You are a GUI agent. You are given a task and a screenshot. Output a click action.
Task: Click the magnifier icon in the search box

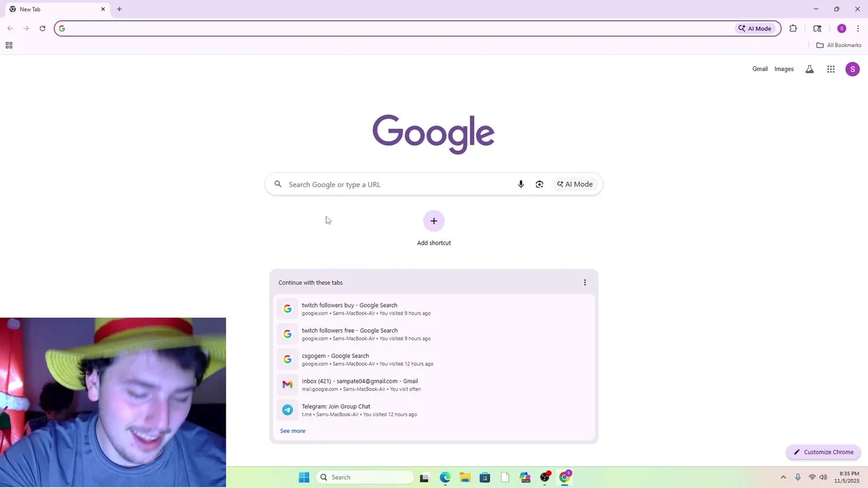click(278, 184)
